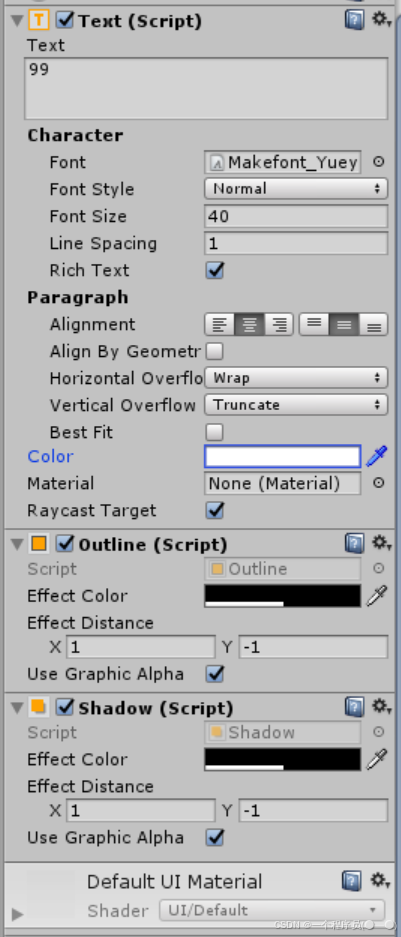
Task: Open the Font Style dropdown
Action: point(296,189)
